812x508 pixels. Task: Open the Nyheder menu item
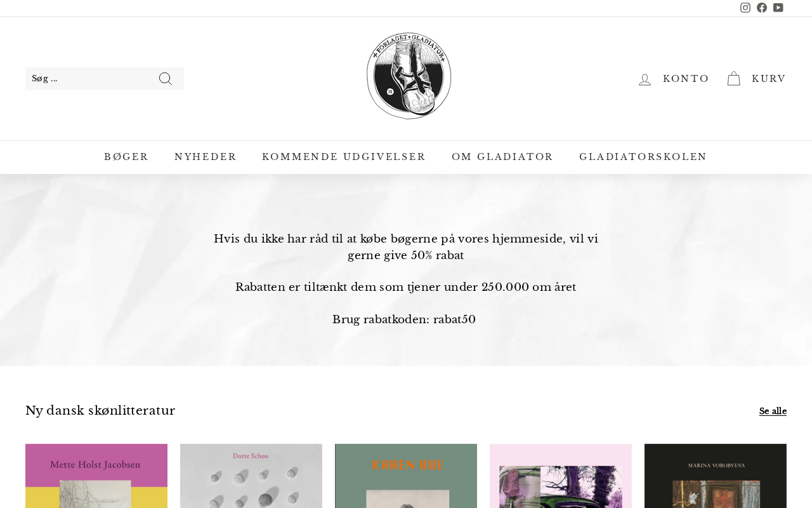coord(206,157)
